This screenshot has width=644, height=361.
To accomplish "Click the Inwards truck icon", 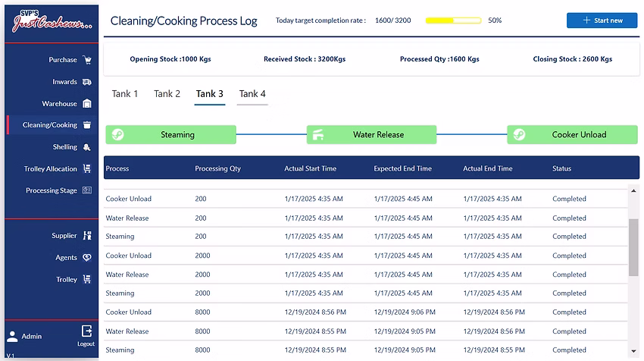I will point(87,82).
